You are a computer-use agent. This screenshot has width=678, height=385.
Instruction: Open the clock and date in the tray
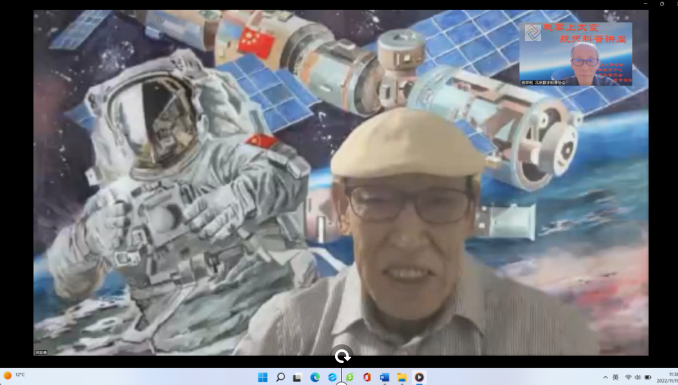667,377
